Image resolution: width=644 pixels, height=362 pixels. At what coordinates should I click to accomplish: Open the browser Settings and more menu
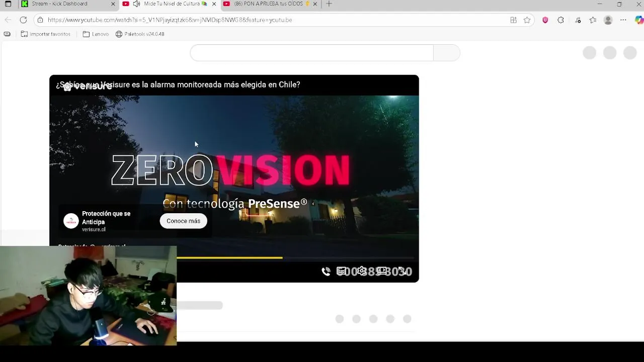623,20
